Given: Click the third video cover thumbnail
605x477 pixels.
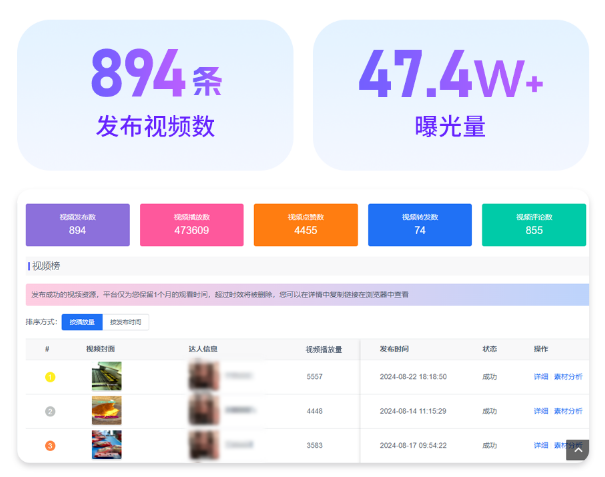Looking at the screenshot, I should point(107,444).
